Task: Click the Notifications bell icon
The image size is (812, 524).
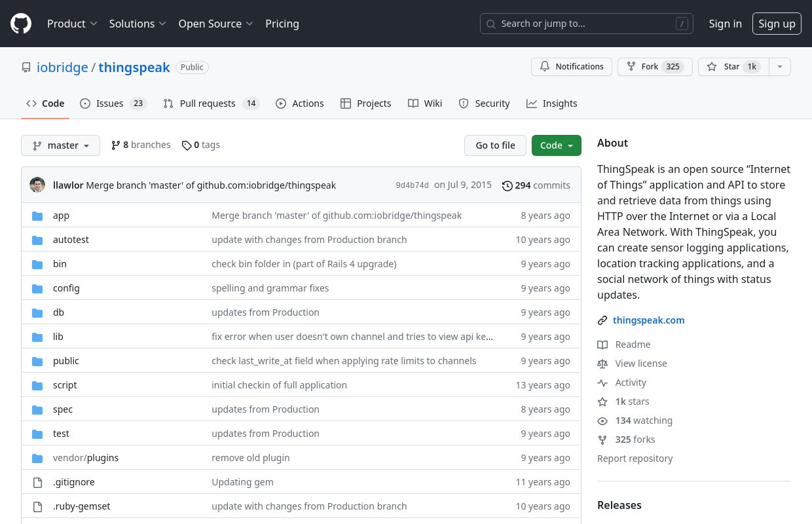Action: [x=545, y=67]
